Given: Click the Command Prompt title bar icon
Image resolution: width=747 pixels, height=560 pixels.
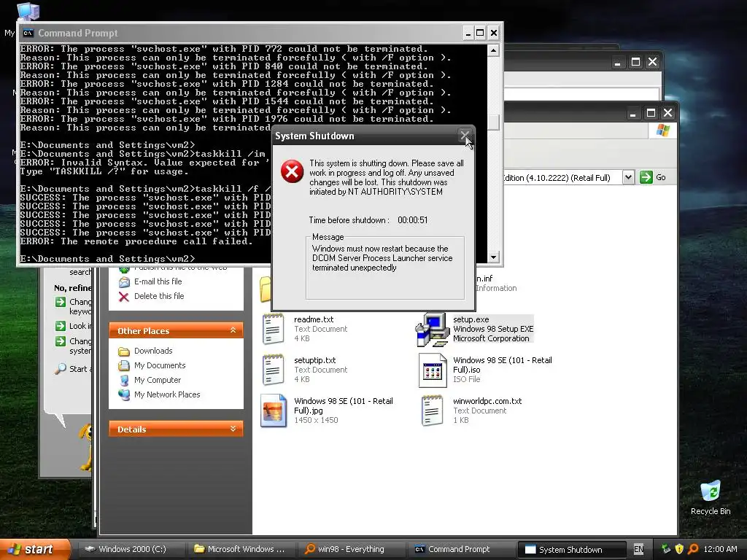Looking at the screenshot, I should (28, 33).
